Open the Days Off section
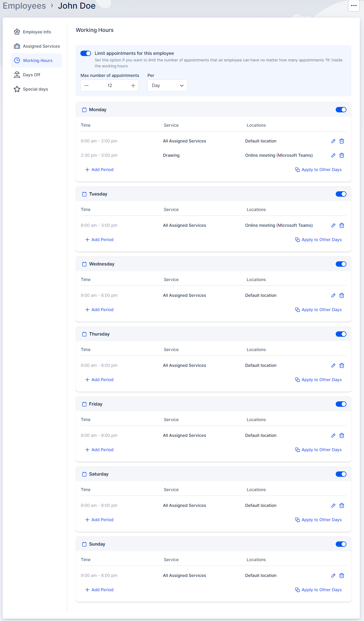364x621 pixels. [32, 75]
